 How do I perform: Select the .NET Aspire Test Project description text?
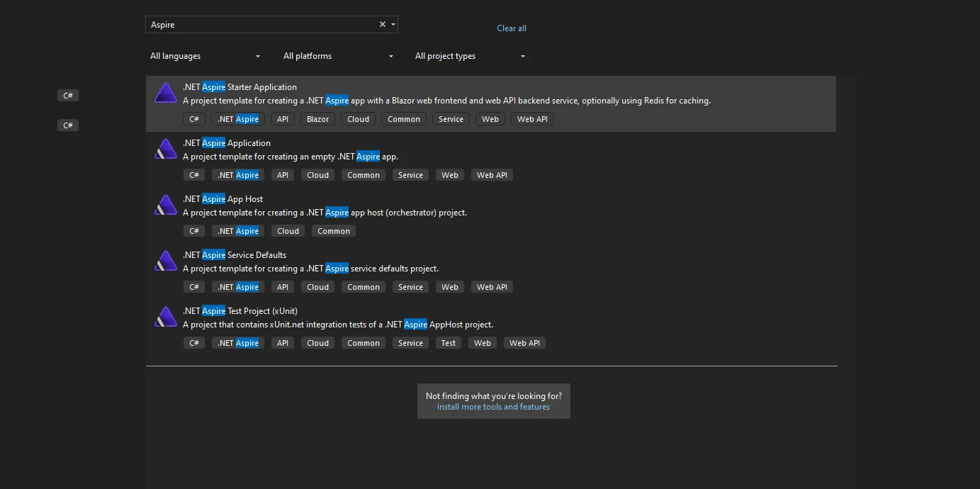[337, 325]
